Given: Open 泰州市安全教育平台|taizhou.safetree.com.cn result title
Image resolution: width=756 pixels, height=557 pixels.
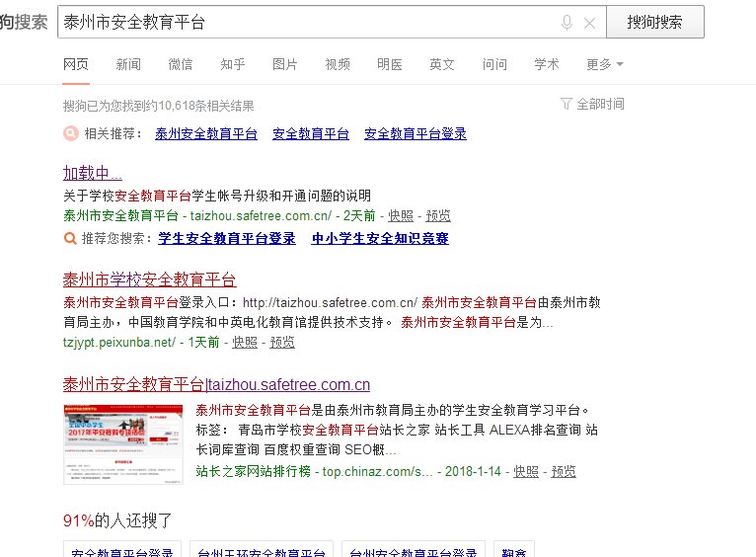Looking at the screenshot, I should coord(216,384).
